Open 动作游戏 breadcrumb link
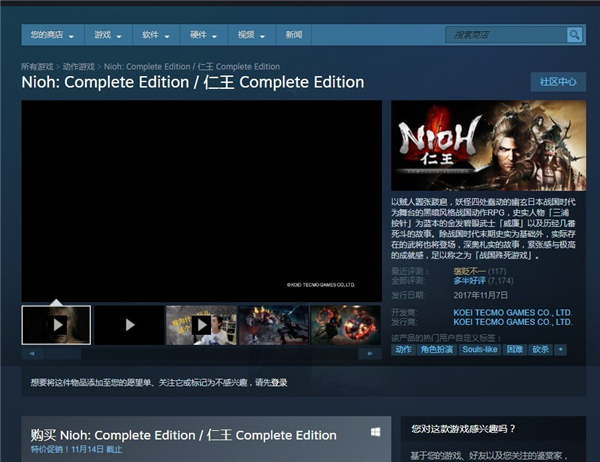Image resolution: width=600 pixels, height=462 pixels. pyautogui.click(x=78, y=67)
